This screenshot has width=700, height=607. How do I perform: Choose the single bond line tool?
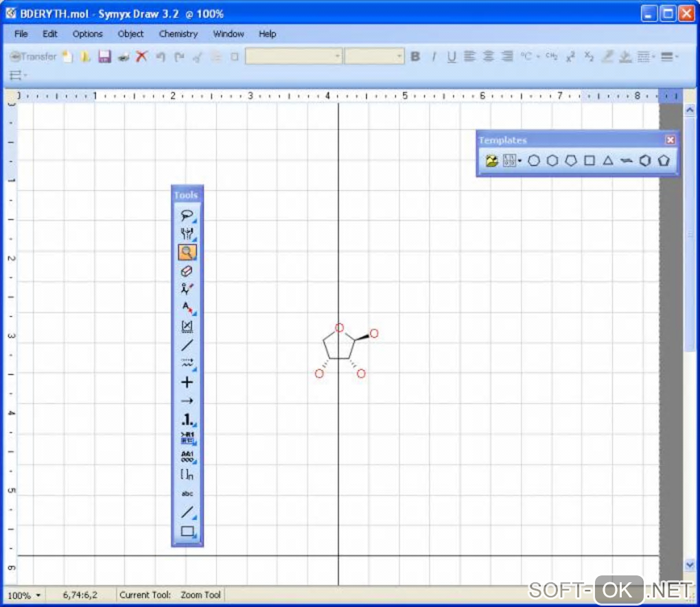pos(187,345)
